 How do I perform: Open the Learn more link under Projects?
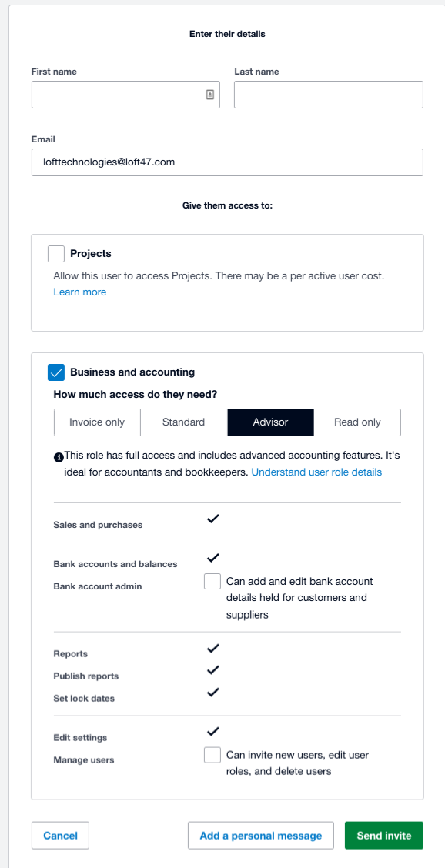click(x=80, y=292)
